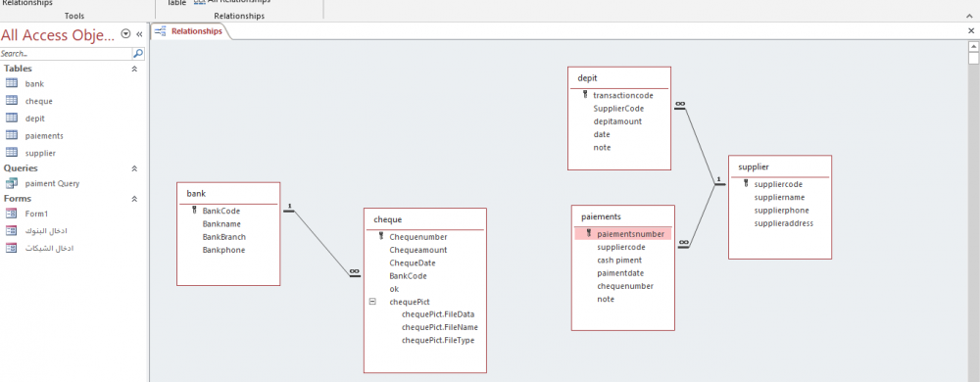The width and height of the screenshot is (980, 382).
Task: Click the vertical scrollbar up arrow
Action: point(973,46)
